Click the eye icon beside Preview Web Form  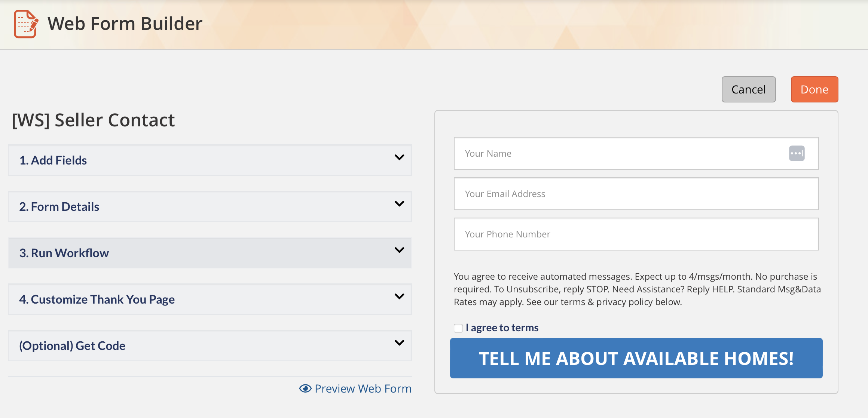(305, 388)
